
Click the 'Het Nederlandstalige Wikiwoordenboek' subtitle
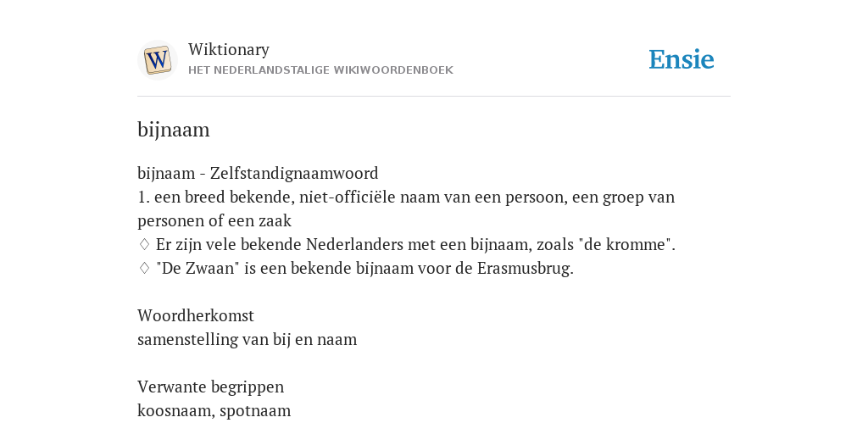(x=320, y=70)
